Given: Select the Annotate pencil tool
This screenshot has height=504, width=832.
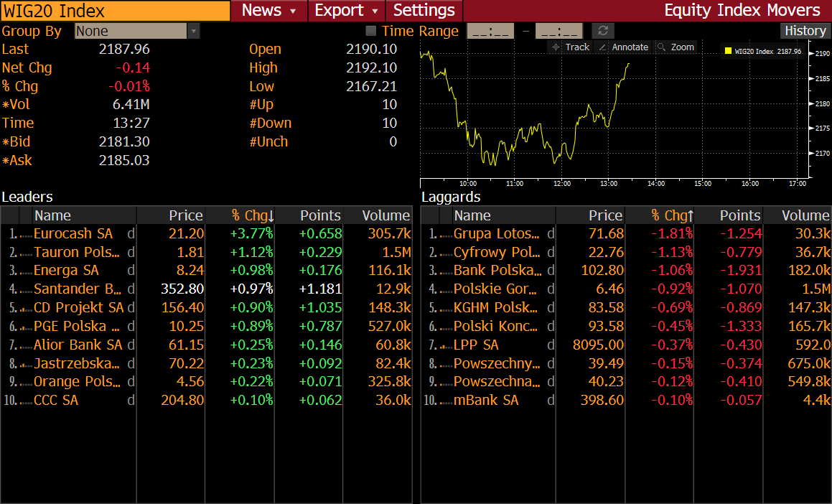Looking at the screenshot, I should coord(602,47).
